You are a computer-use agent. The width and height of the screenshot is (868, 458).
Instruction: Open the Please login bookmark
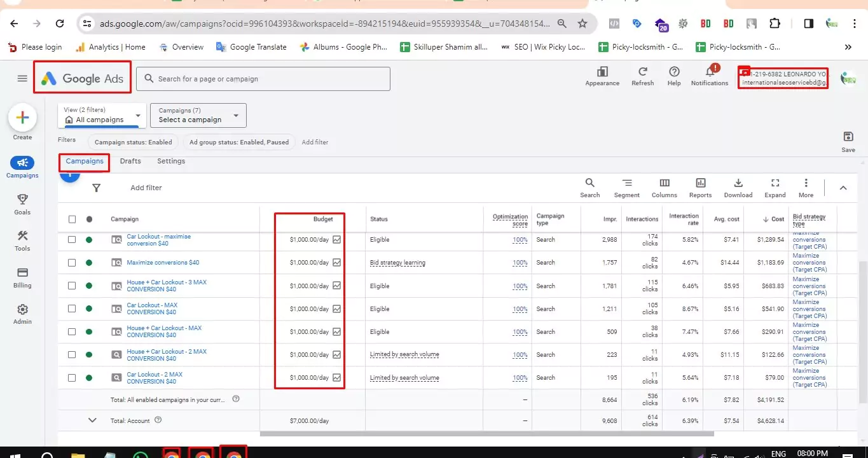(x=35, y=47)
